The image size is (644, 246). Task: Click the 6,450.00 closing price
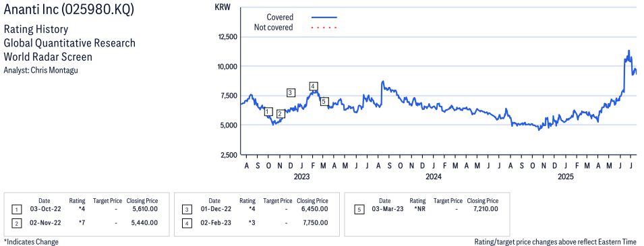315,209
